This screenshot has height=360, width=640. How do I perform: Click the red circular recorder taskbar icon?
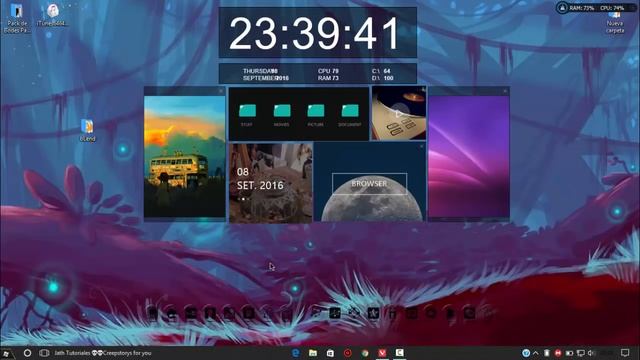click(348, 353)
